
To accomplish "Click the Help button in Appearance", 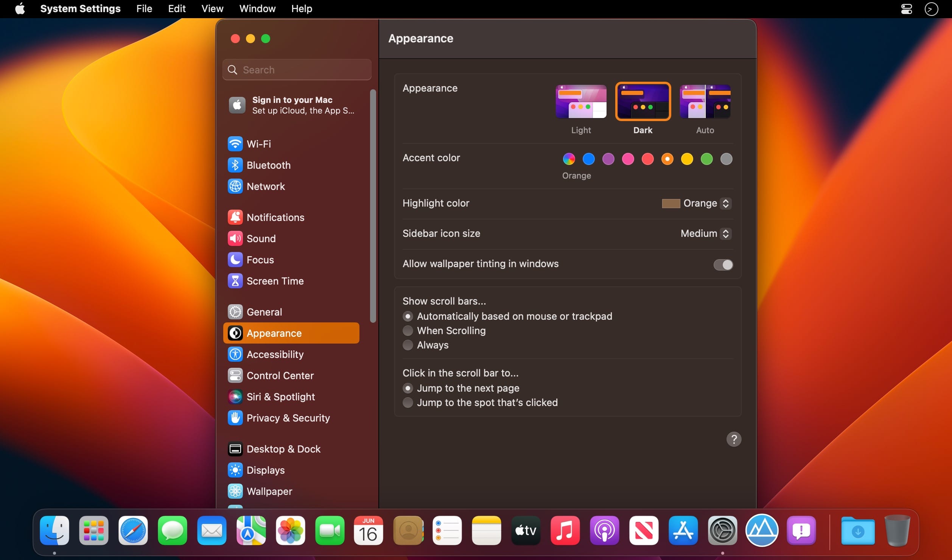I will 733,439.
